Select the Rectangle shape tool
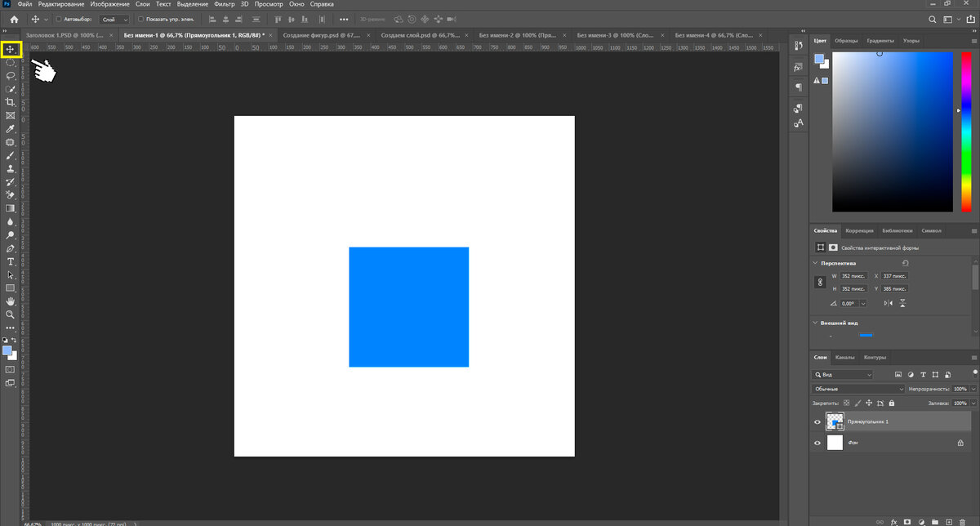The image size is (980, 526). 11,288
